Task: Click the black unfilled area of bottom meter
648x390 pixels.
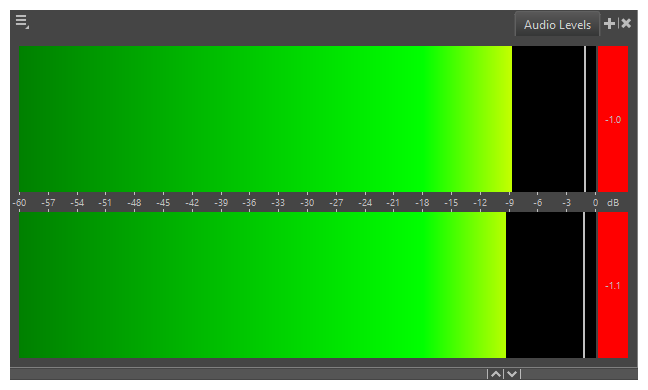Action: 544,285
